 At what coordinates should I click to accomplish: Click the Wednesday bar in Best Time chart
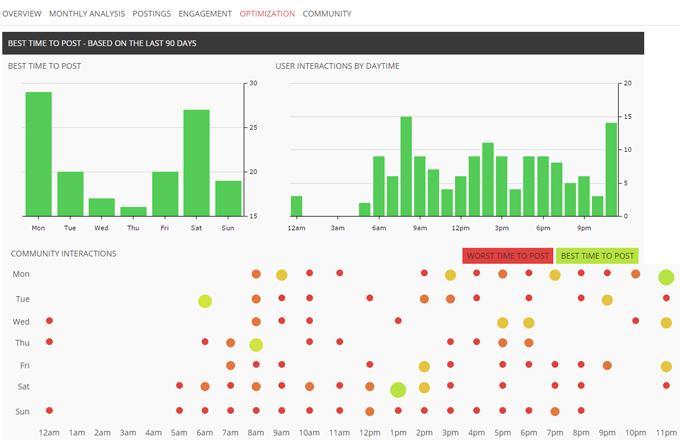click(102, 207)
